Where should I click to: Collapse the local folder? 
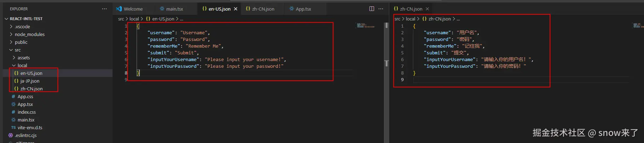point(22,65)
